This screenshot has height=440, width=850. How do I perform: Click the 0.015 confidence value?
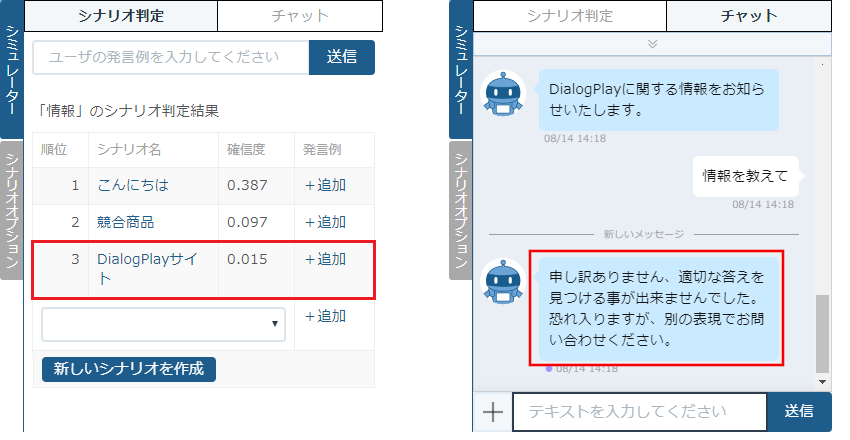tap(247, 259)
